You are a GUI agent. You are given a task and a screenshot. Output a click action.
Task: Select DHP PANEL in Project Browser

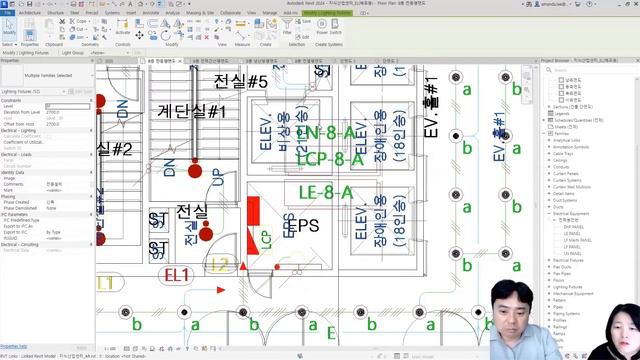coord(573,227)
